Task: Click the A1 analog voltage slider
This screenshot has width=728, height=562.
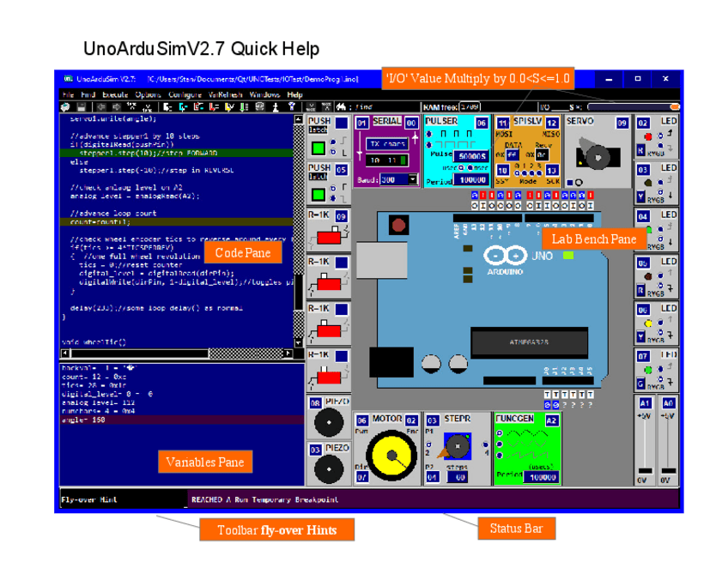Action: [645, 442]
